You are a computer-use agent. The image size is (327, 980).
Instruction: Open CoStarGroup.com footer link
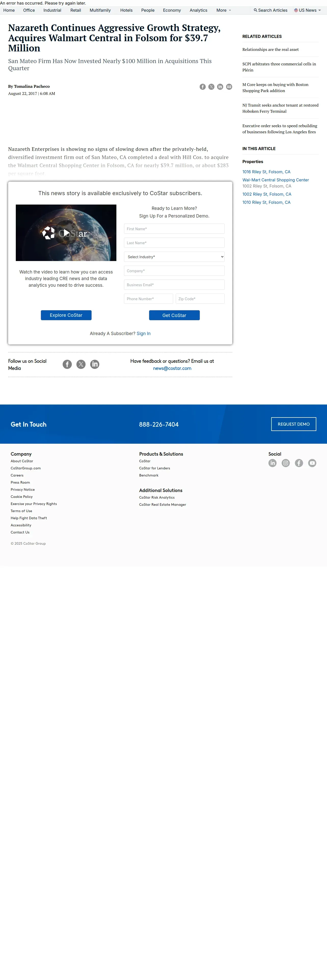point(26,468)
